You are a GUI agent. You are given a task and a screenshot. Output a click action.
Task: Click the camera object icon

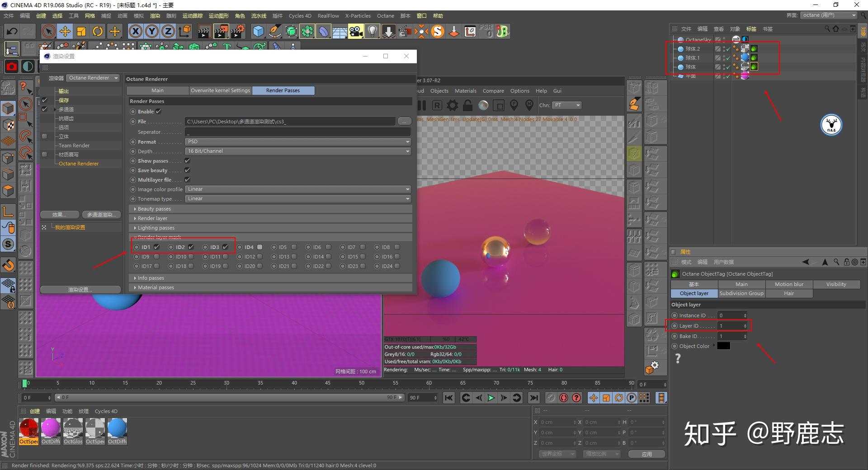tap(356, 31)
